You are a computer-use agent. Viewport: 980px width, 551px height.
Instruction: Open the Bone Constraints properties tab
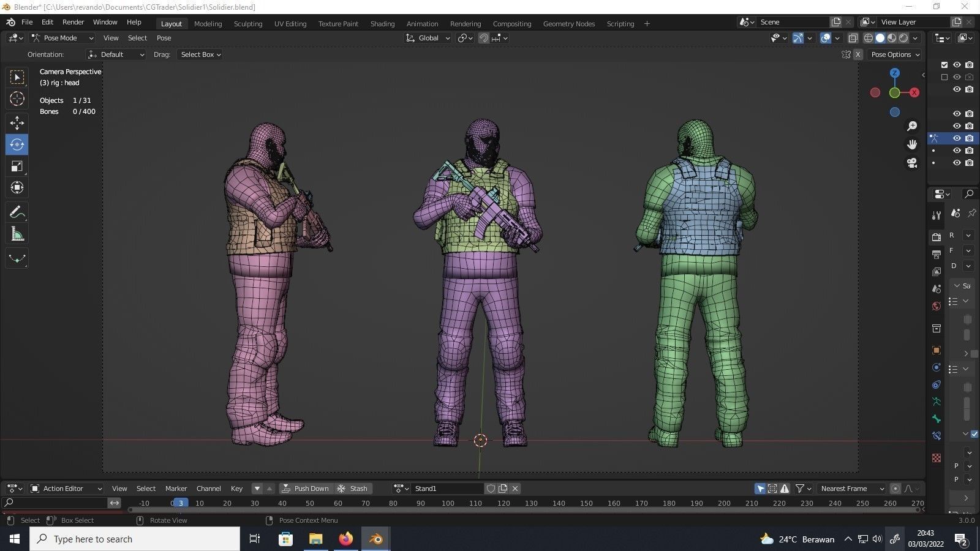[x=936, y=436]
